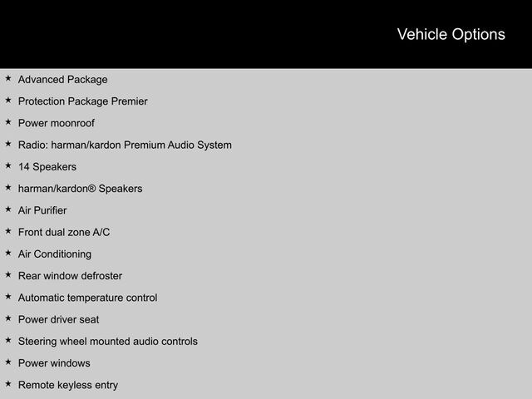Select the star icon next to Power windows

point(8,362)
